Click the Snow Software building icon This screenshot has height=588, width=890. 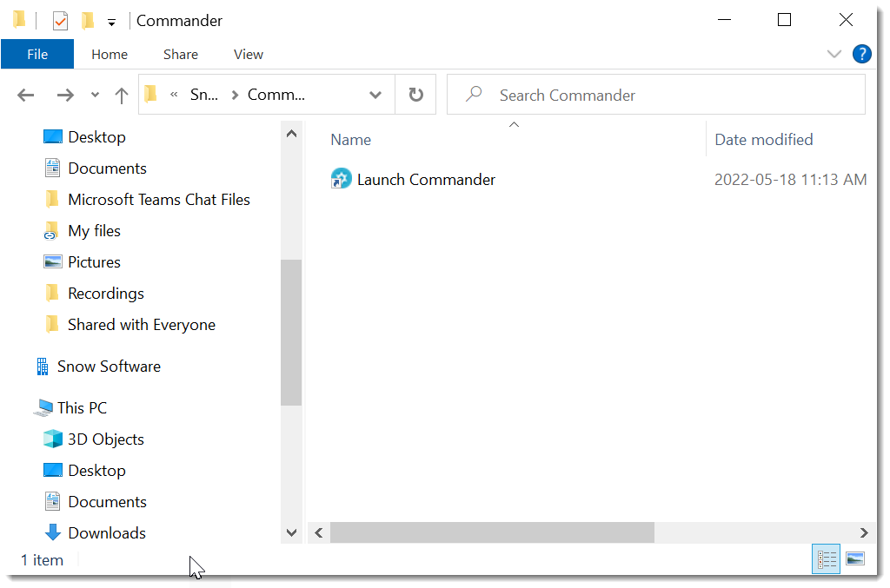[43, 367]
